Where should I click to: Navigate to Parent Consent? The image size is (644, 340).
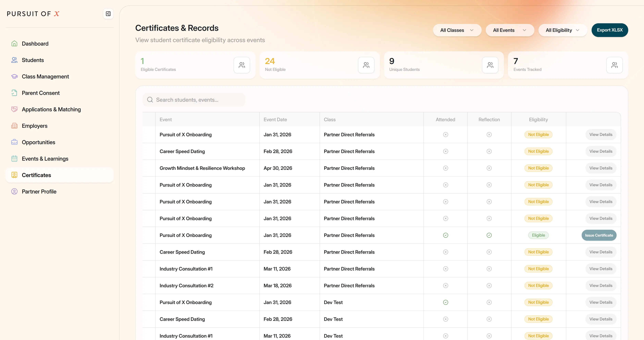[x=59, y=93]
